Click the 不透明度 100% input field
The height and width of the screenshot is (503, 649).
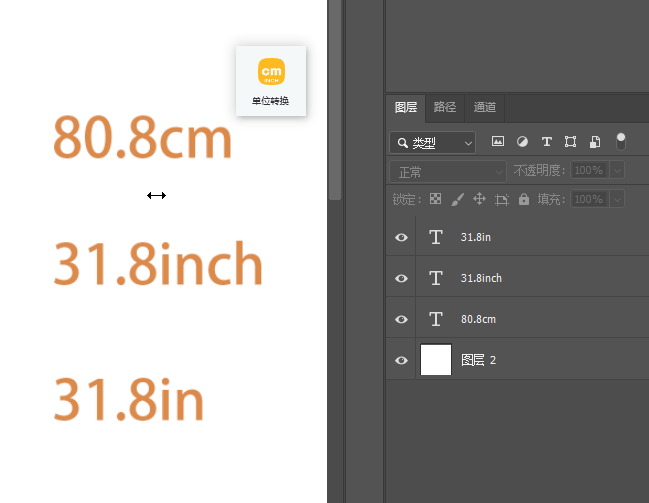coord(589,170)
